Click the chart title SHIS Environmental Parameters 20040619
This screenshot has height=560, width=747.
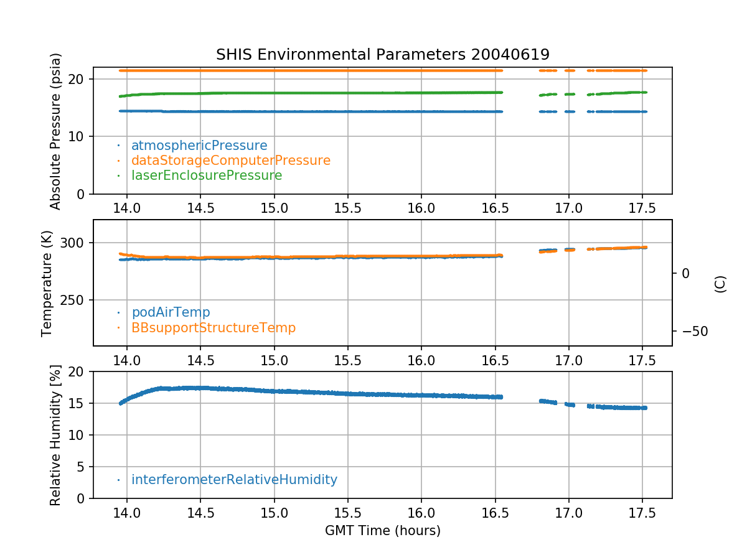382,54
